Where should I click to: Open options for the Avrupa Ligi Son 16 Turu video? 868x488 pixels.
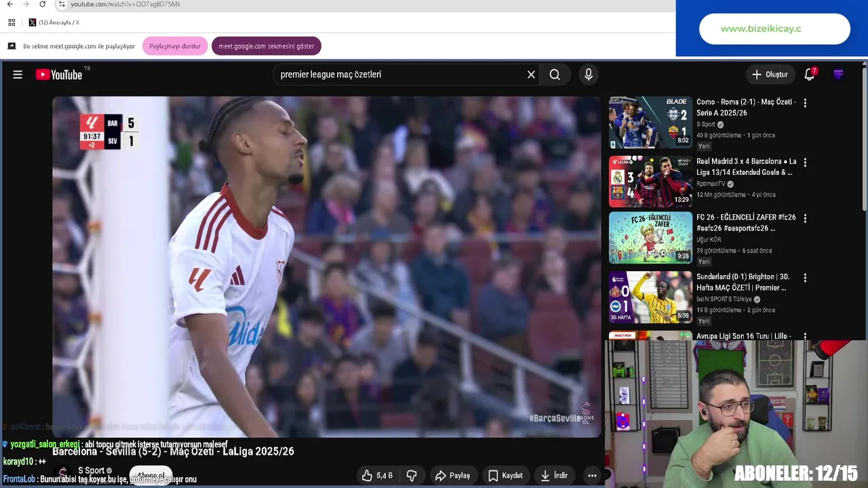(x=805, y=336)
